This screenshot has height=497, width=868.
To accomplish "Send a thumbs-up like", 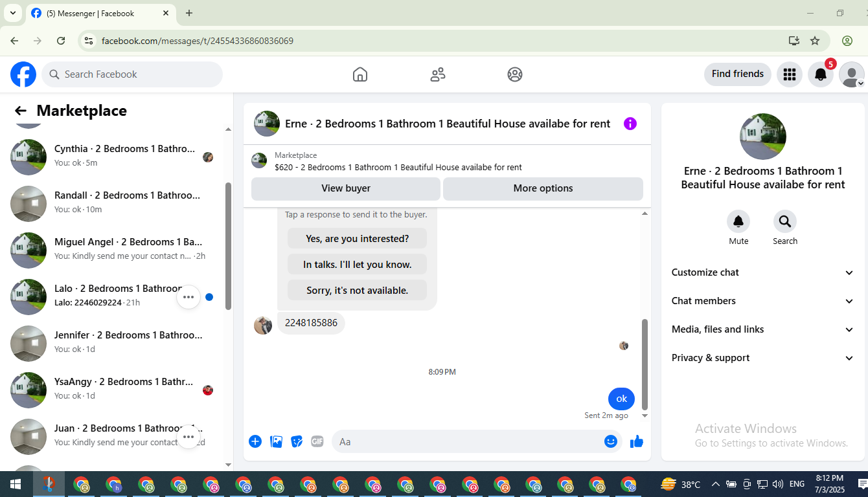I will (x=637, y=441).
